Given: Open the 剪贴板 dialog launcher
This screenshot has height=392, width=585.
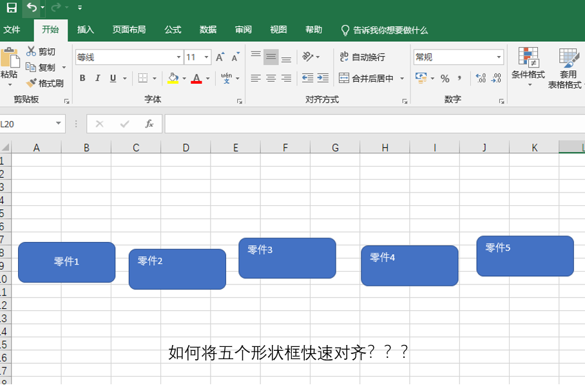Looking at the screenshot, I should (x=67, y=101).
